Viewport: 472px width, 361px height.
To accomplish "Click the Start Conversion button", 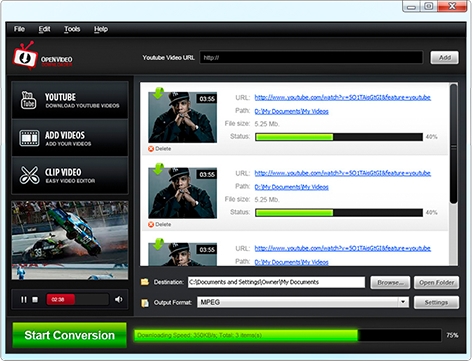I will coord(69,335).
